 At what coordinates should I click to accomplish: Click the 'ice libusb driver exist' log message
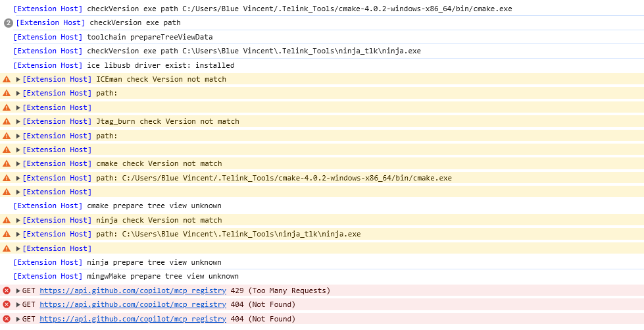pyautogui.click(x=161, y=65)
